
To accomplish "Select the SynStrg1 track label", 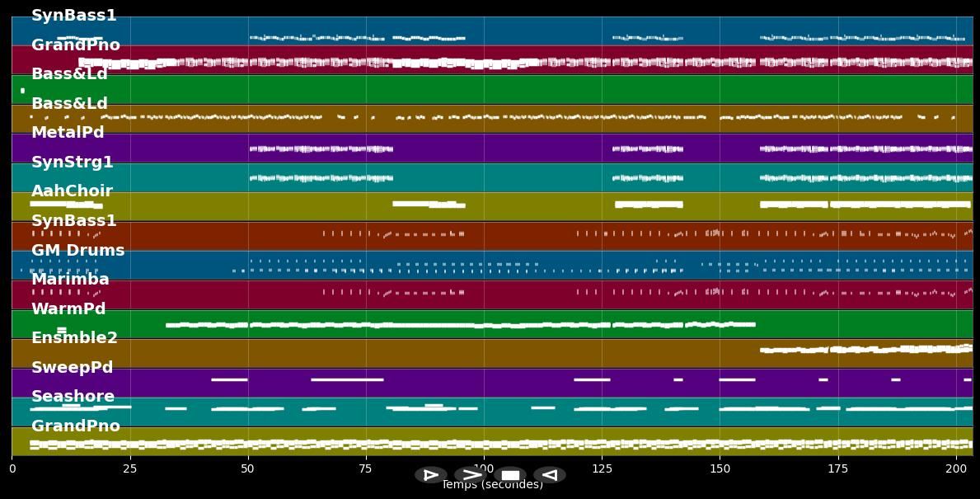I will point(72,162).
